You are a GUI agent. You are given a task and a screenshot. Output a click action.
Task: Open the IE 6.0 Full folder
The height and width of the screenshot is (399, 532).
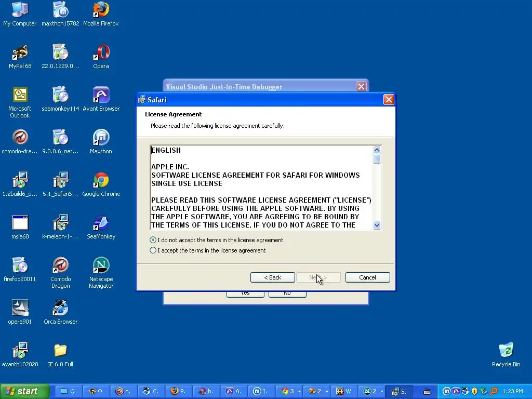[x=60, y=355]
